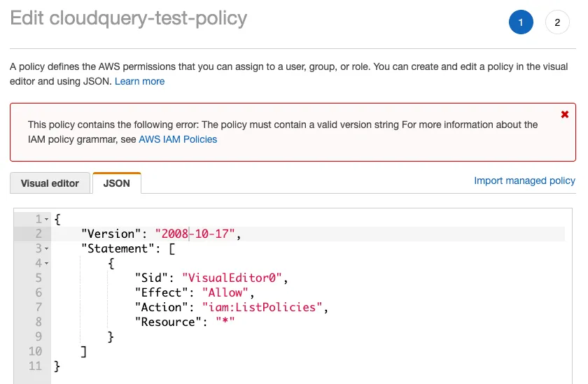
Task: Click the closing brace on line 11
Action: pyautogui.click(x=57, y=366)
